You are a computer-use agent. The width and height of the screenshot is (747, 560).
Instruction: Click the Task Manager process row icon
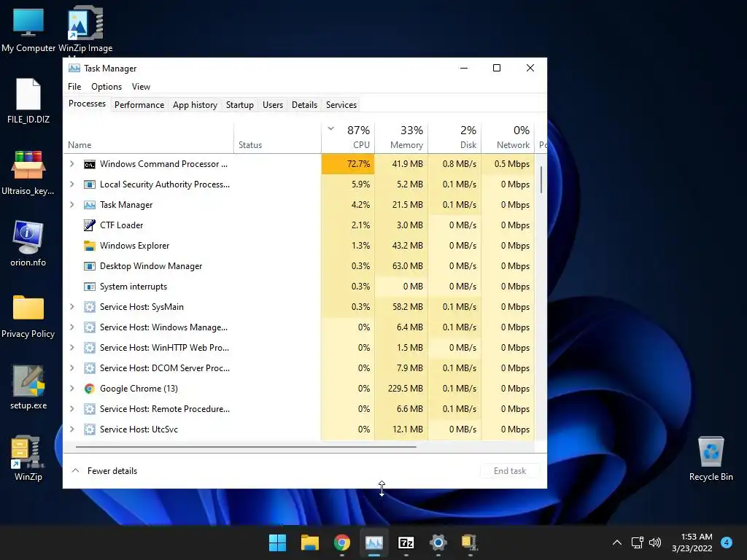[x=90, y=205]
